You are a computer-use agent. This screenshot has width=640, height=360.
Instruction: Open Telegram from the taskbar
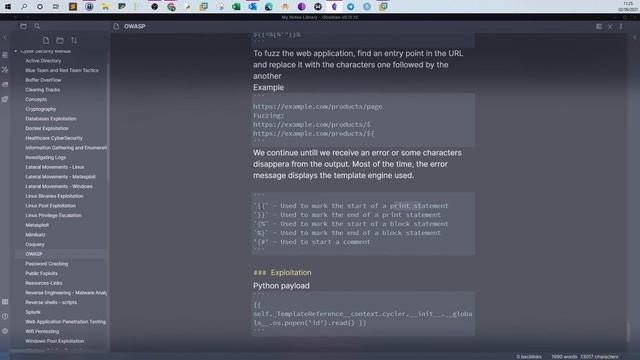pyautogui.click(x=351, y=7)
